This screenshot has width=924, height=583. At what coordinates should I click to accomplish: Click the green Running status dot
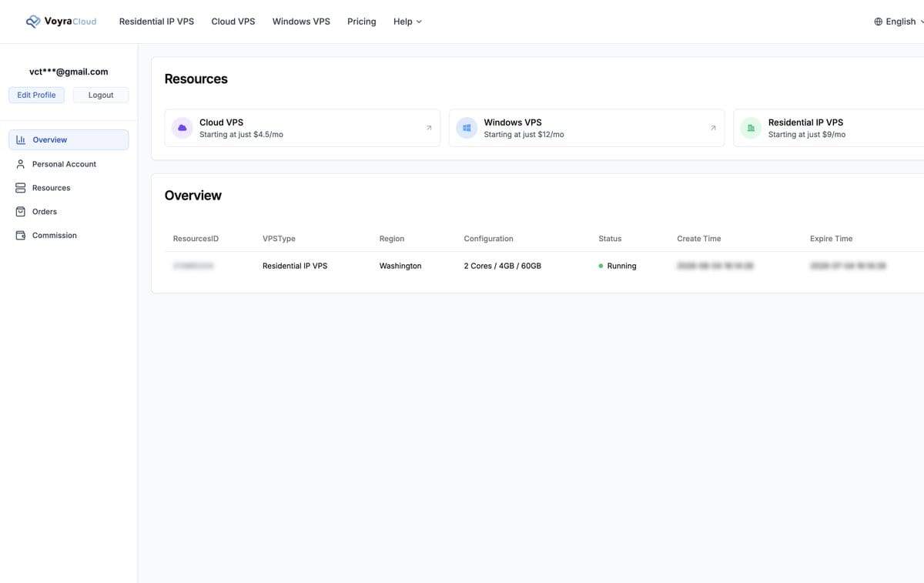[601, 266]
